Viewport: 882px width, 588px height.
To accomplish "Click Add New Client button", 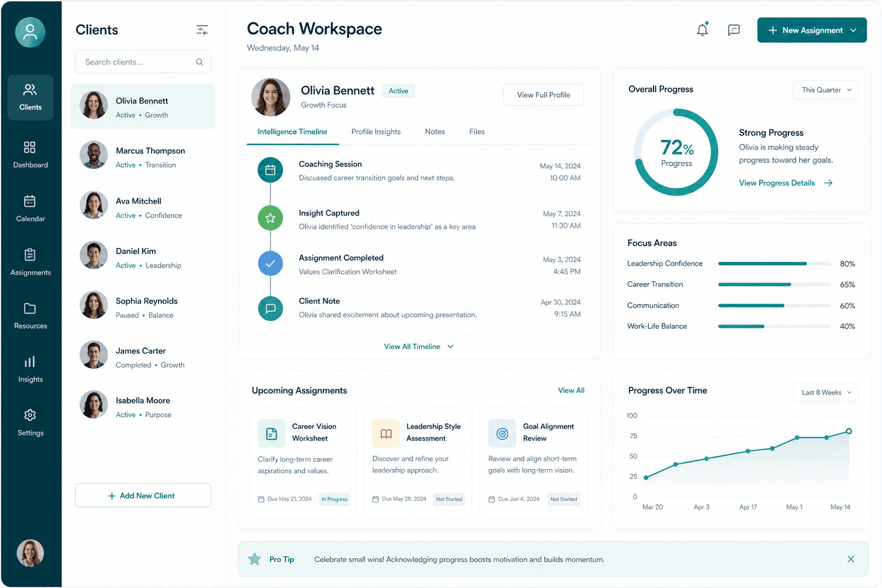I will click(x=143, y=496).
